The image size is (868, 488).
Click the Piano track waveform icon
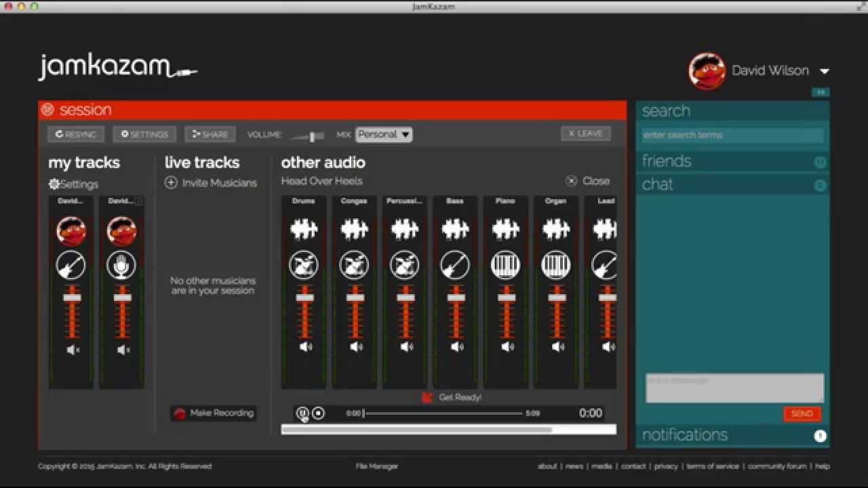pos(505,230)
